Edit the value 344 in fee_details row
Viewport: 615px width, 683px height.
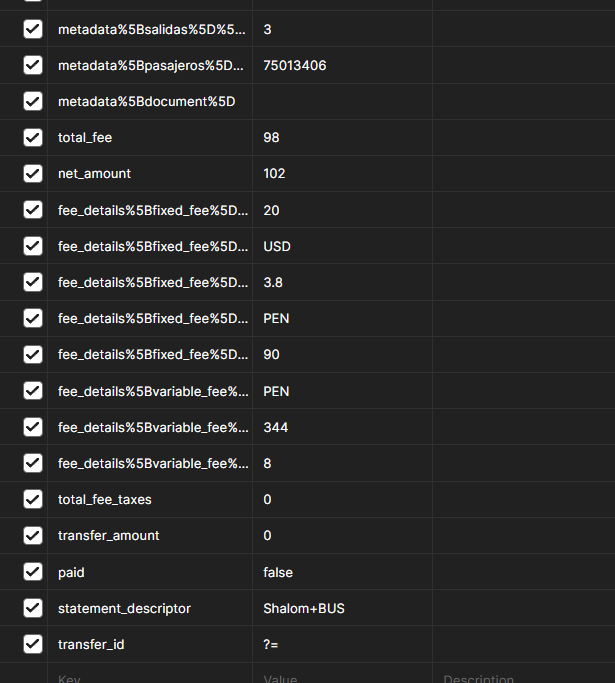coord(276,427)
